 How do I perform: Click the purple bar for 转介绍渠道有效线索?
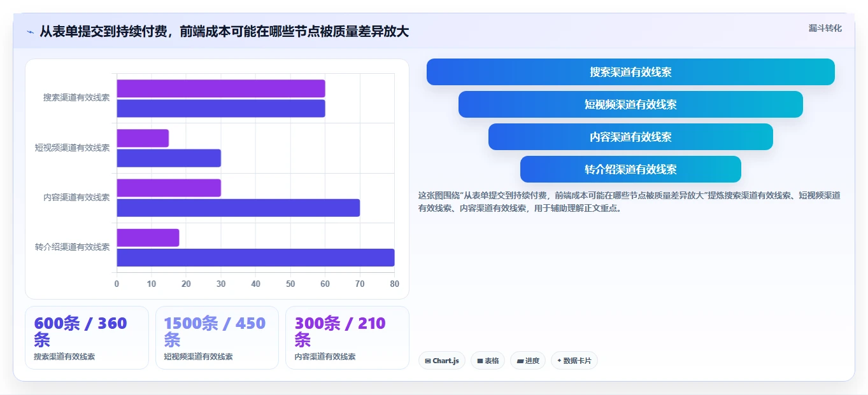click(x=148, y=237)
